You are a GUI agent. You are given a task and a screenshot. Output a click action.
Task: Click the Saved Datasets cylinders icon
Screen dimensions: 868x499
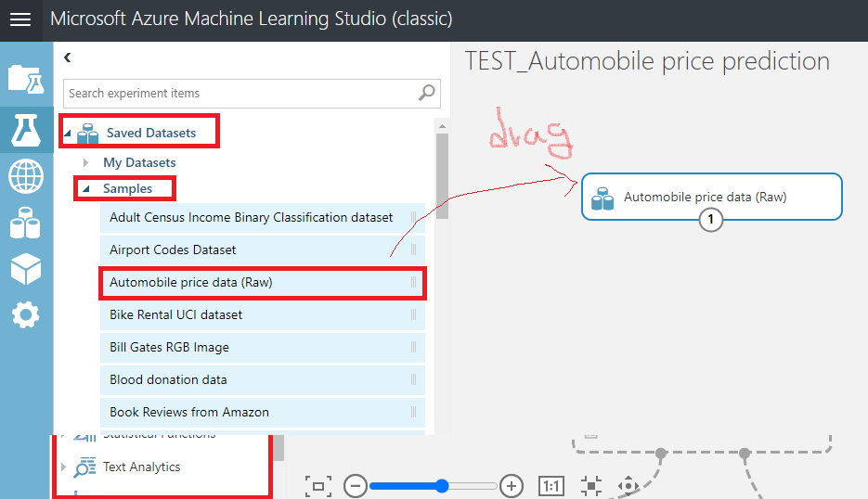point(87,134)
